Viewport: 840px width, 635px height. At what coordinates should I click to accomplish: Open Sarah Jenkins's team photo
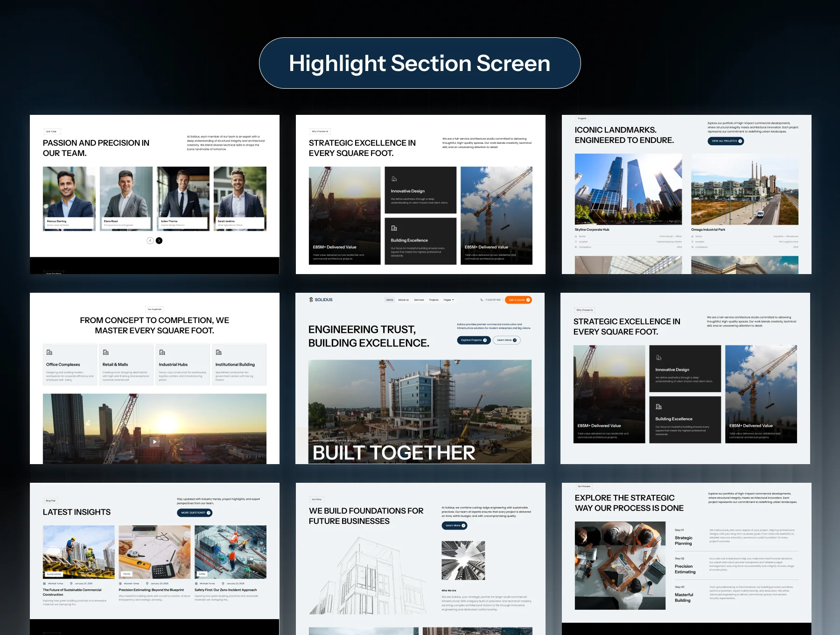(240, 198)
